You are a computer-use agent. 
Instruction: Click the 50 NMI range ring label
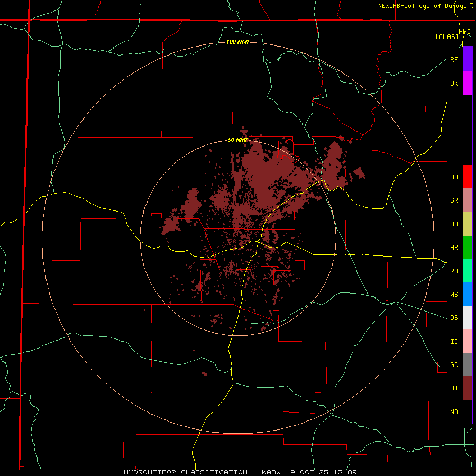tap(237, 140)
